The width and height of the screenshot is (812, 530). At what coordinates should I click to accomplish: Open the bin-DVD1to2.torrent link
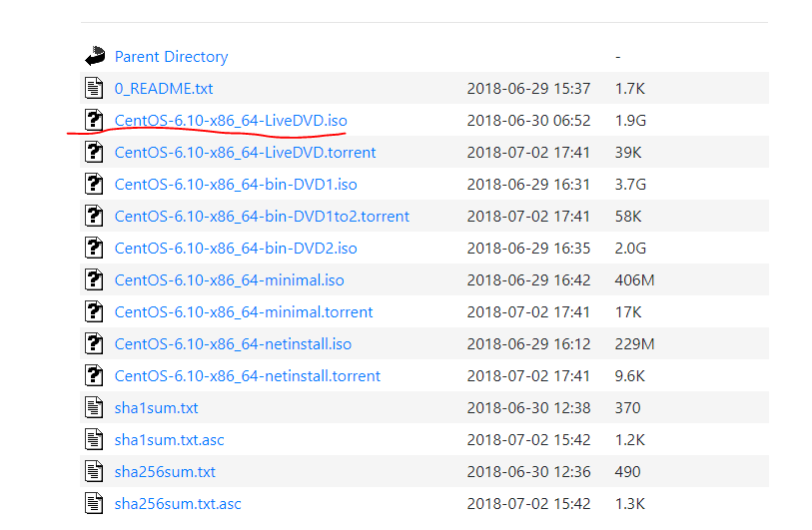[x=262, y=217]
